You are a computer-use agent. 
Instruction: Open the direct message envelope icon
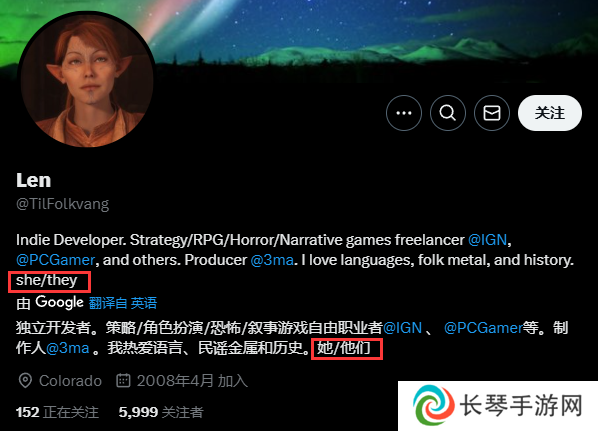pos(492,113)
